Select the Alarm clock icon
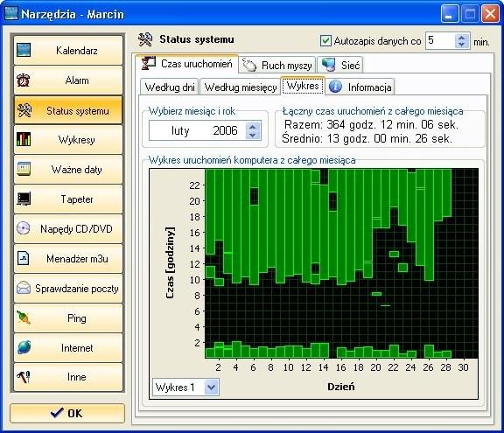Image resolution: width=504 pixels, height=433 pixels. [x=24, y=80]
